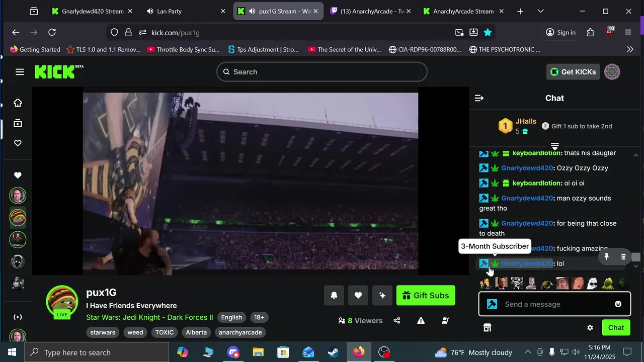
Task: Open the Kick hamburger menu
Action: [x=20, y=72]
